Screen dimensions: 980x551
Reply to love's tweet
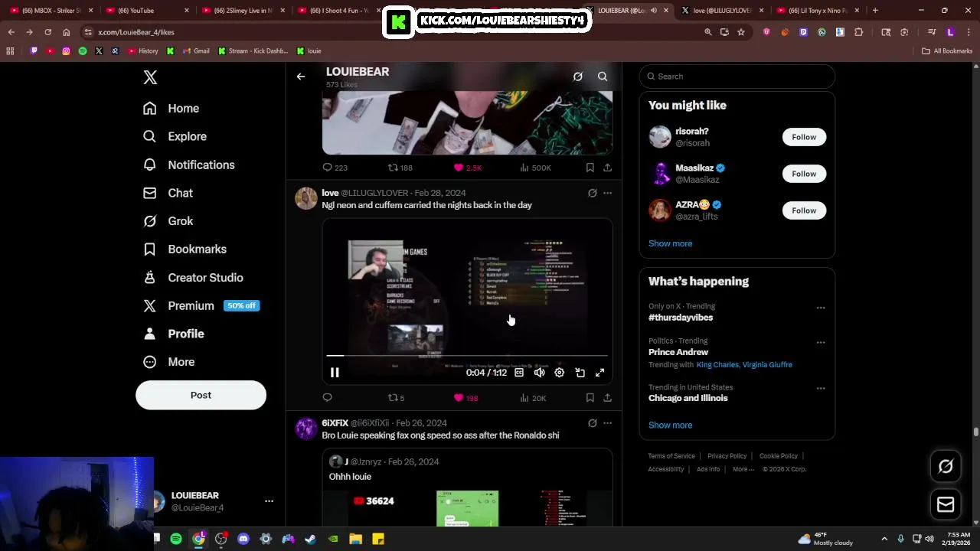coord(327,398)
